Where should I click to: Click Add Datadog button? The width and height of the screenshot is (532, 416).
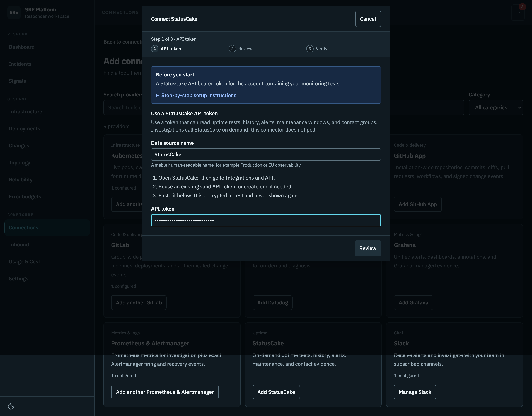[272, 303]
